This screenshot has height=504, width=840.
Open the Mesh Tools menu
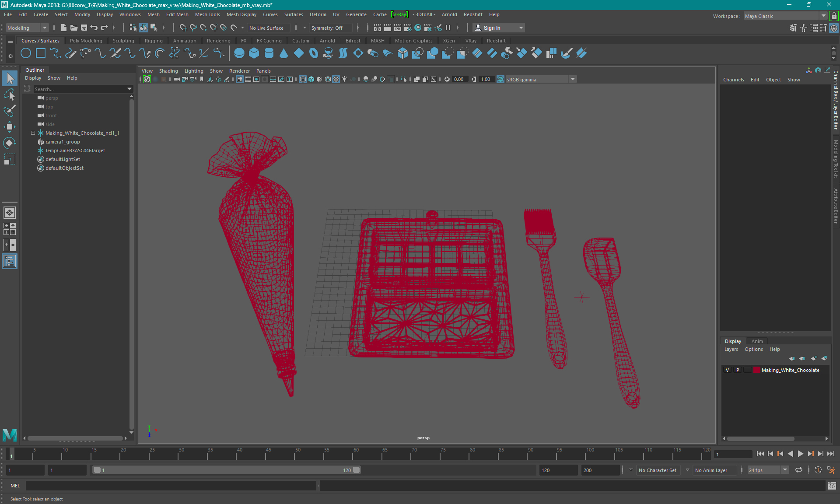(207, 14)
